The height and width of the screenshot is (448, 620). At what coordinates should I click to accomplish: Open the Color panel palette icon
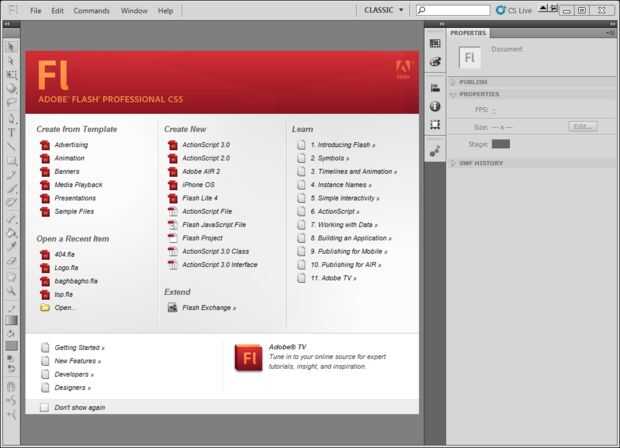point(435,61)
